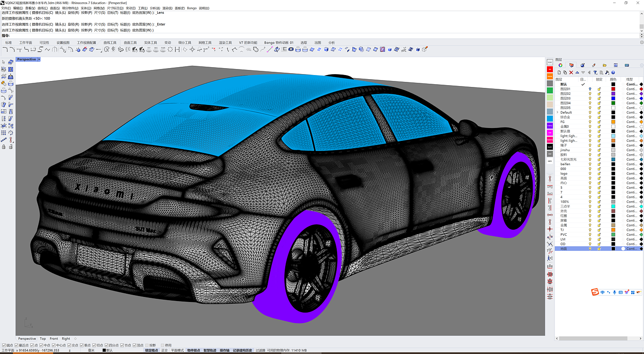Switch to the 实体工具 toolbar tab
The height and width of the screenshot is (354, 644).
[150, 43]
